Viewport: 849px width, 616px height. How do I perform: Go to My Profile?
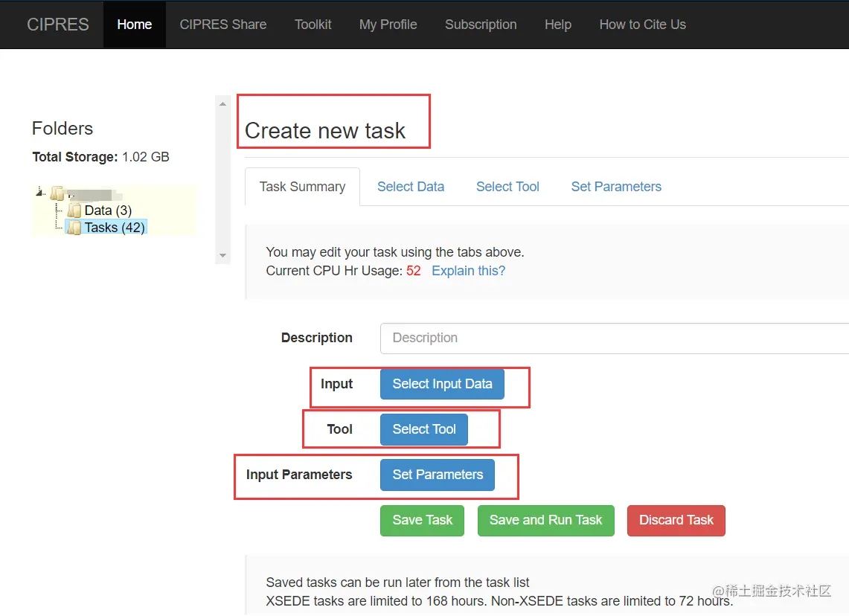tap(388, 25)
